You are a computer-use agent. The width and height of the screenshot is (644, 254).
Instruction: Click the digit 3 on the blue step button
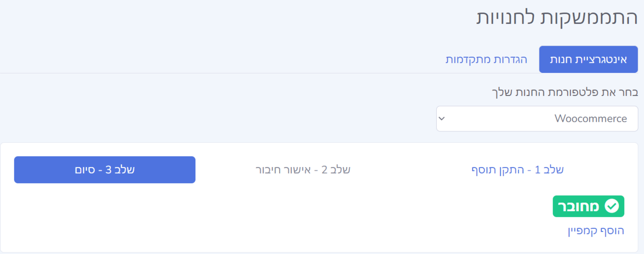[108, 170]
